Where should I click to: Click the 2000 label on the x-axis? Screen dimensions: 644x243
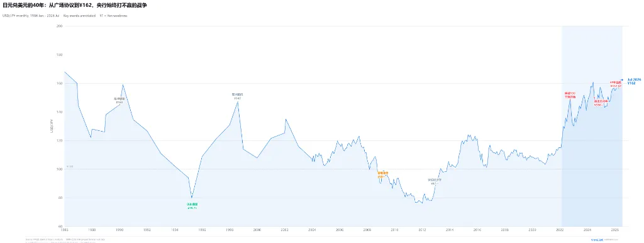click(257, 230)
